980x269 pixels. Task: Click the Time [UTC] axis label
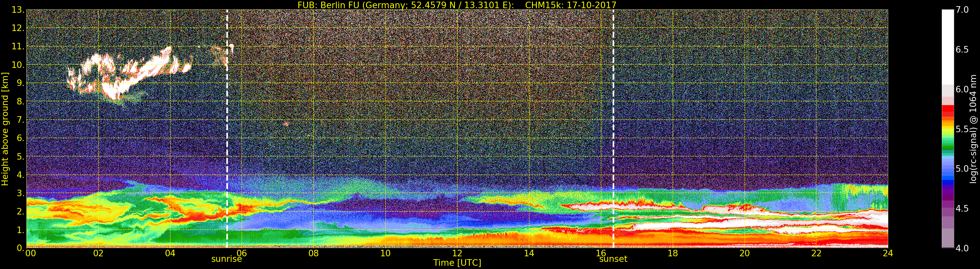tap(457, 263)
